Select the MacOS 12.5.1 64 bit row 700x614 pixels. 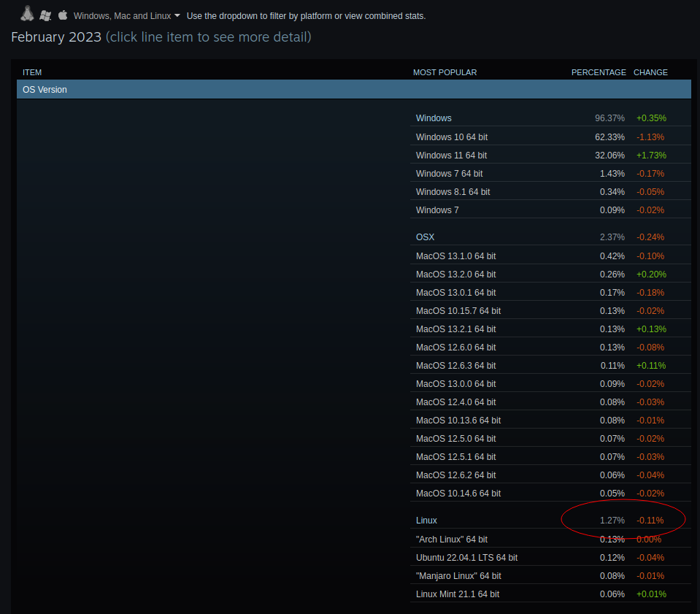[550, 457]
